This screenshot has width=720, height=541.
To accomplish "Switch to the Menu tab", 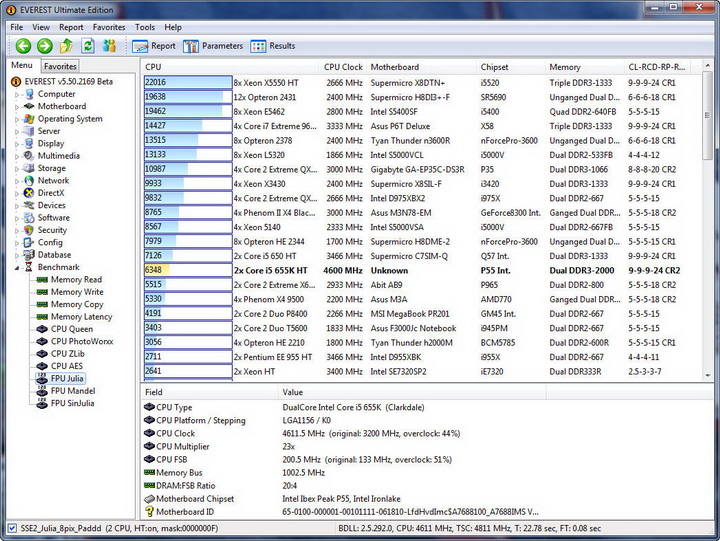I will [22, 65].
